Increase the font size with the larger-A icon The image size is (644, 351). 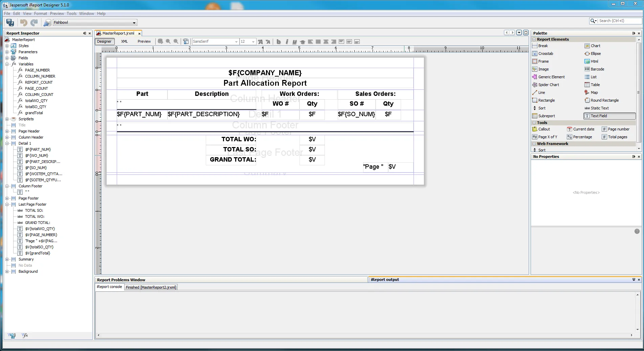(260, 42)
